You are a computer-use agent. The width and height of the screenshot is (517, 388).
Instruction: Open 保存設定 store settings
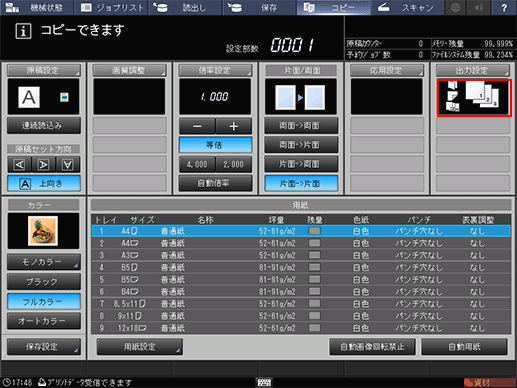[x=44, y=347]
